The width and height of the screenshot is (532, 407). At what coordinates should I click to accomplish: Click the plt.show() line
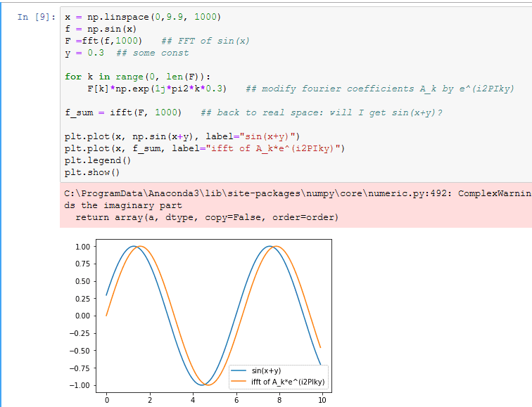pyautogui.click(x=92, y=172)
